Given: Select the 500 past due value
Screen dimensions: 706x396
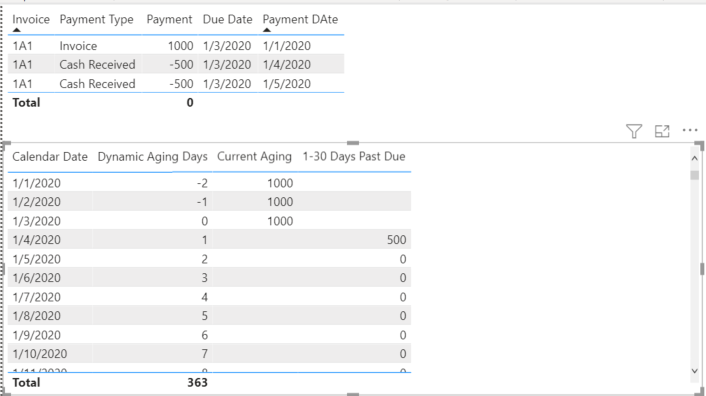Looking at the screenshot, I should 396,240.
